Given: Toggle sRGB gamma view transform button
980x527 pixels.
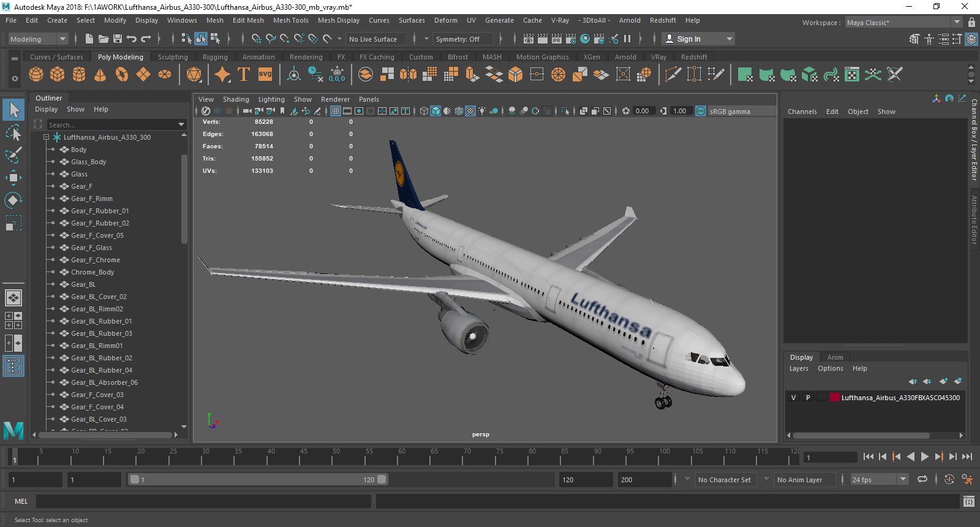Looking at the screenshot, I should (701, 111).
